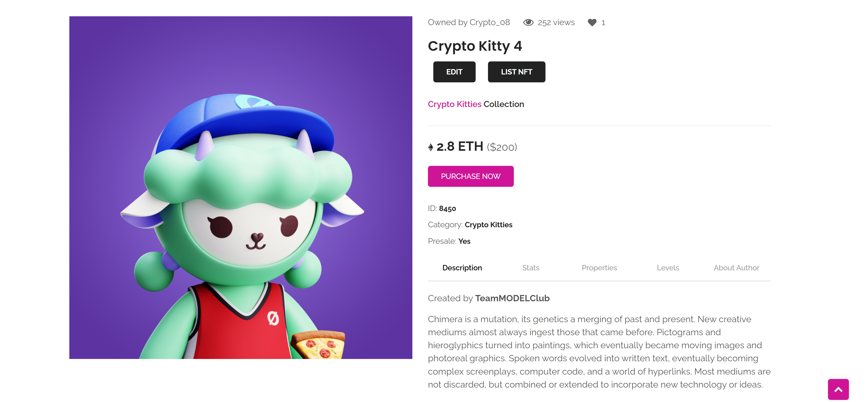The height and width of the screenshot is (402, 868).
Task: Click the Crypto Kitty 4 NFT image
Action: point(241,187)
